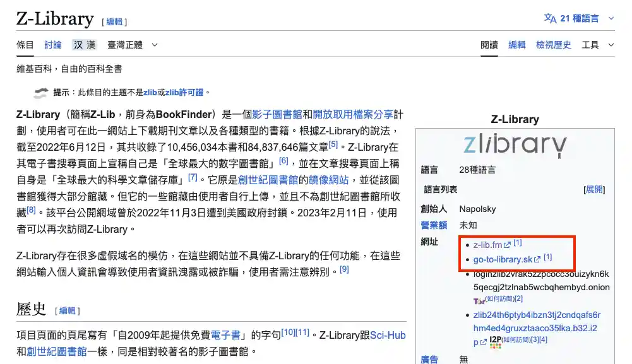Click the language translation icon beside 21 種語言
Image resolution: width=632 pixels, height=364 pixels.
[x=550, y=18]
